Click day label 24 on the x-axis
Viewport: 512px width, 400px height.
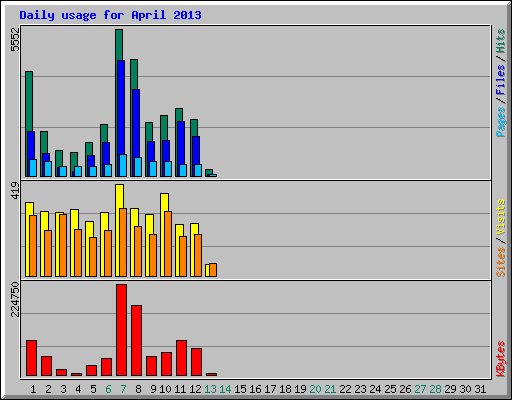coord(375,389)
